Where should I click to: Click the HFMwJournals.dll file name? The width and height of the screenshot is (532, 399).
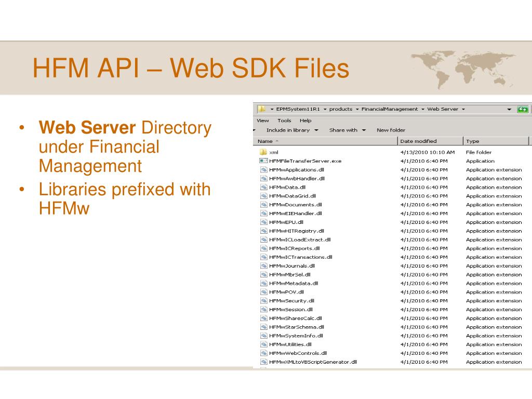click(292, 265)
